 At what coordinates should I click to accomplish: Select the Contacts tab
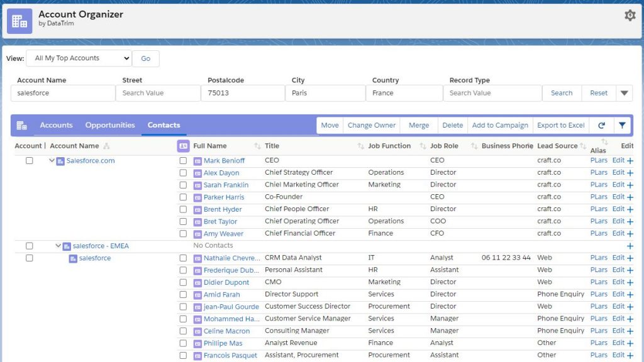tap(164, 125)
